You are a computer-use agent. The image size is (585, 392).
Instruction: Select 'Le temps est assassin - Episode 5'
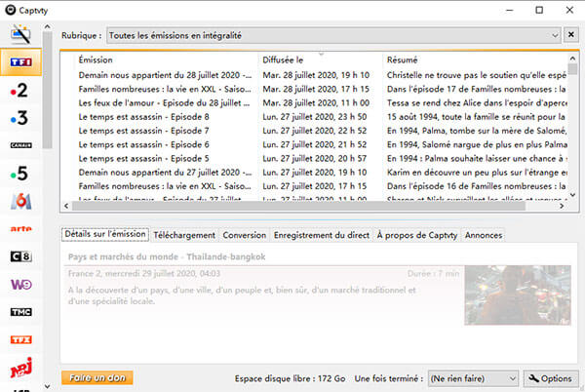click(x=143, y=159)
